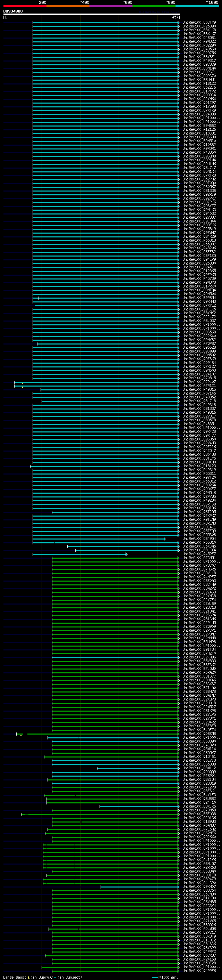The image size is (222, 980).
Task: Select hit UniRef100_Q73C07
Action: pos(199,565)
